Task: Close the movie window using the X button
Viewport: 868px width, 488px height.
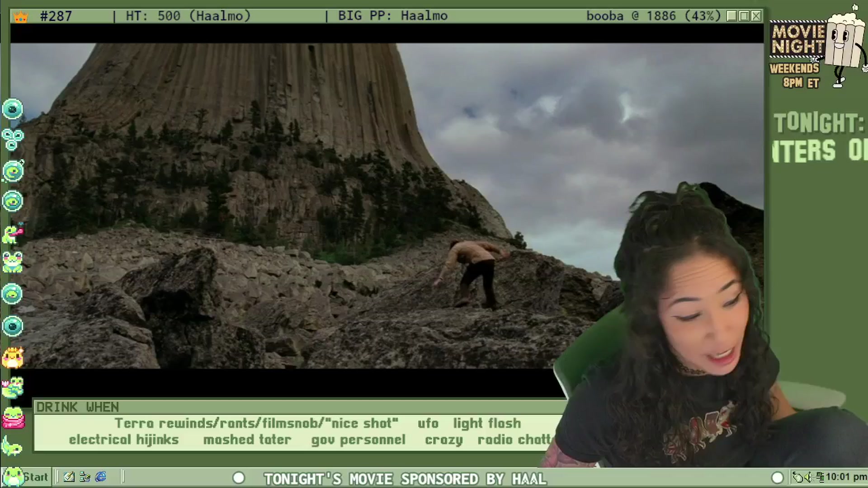Action: (x=756, y=16)
